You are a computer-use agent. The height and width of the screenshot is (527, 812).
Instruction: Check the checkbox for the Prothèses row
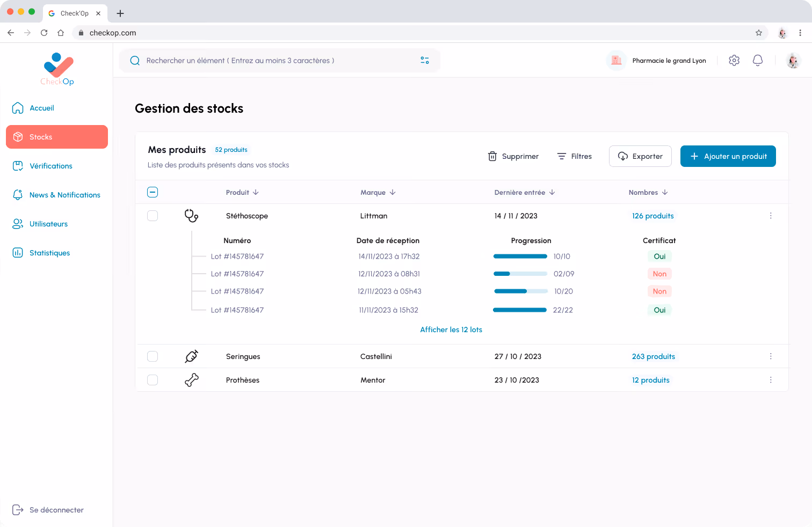[153, 379]
